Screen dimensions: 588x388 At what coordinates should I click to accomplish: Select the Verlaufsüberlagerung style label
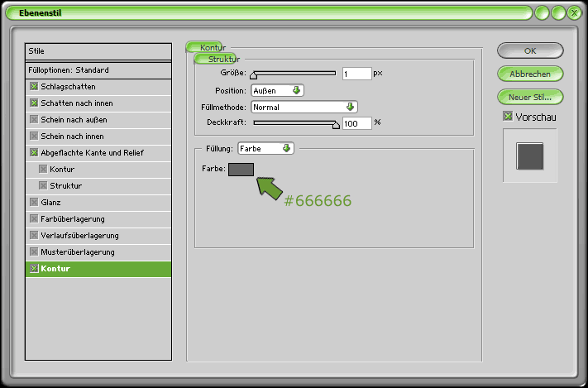point(80,235)
